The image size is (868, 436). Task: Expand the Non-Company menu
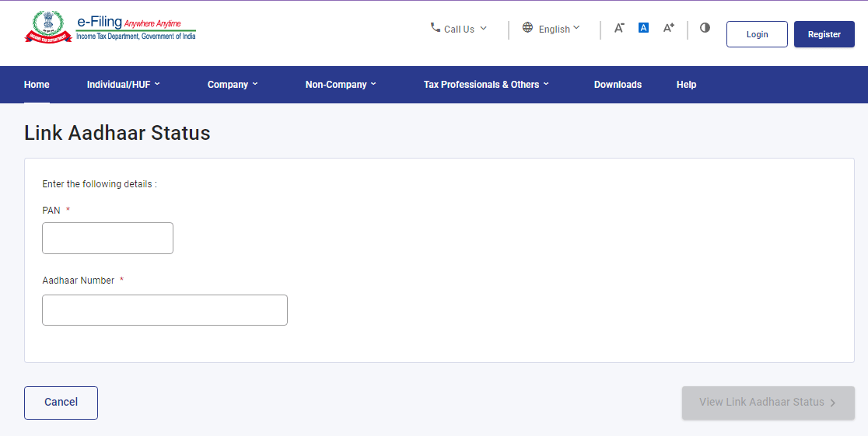coord(340,85)
